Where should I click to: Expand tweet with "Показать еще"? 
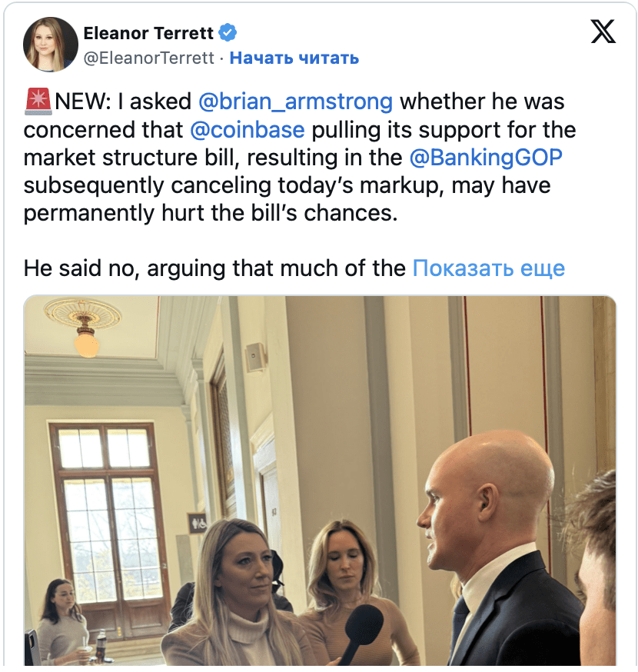[488, 268]
